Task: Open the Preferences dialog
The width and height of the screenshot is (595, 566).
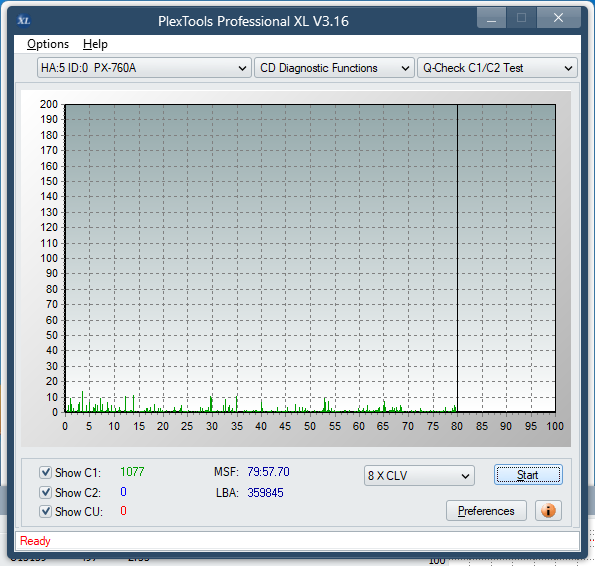Action: [x=486, y=511]
